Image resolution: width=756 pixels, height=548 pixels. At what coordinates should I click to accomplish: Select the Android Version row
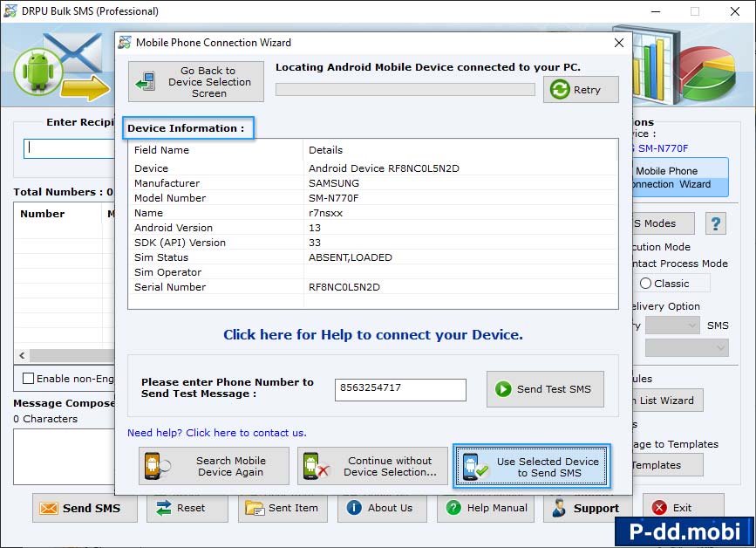[373, 228]
